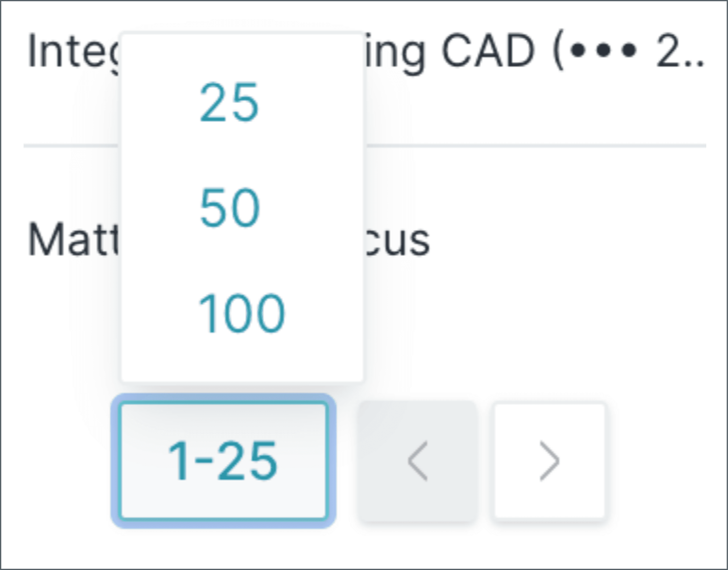Go to the next page arrow
728x570 pixels.
click(549, 461)
